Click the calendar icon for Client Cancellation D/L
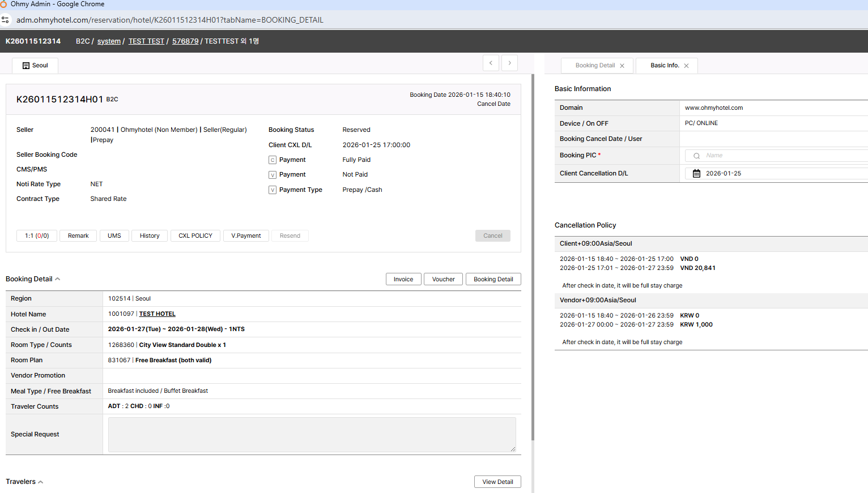Image resolution: width=868 pixels, height=493 pixels. [x=696, y=174]
